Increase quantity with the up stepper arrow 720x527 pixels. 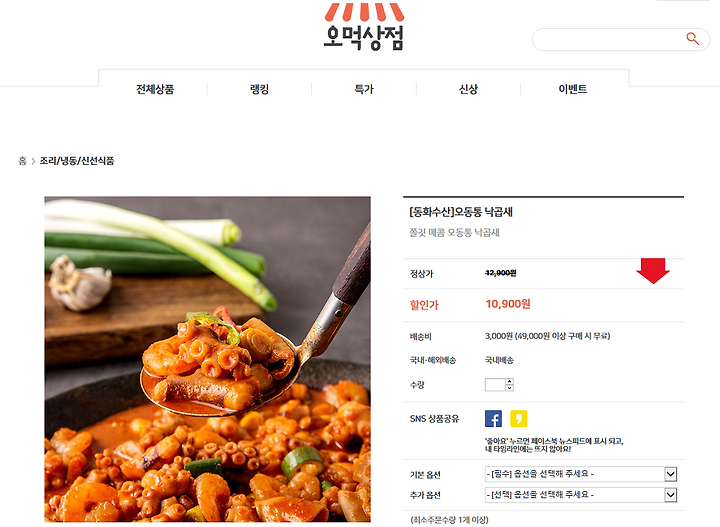(509, 381)
